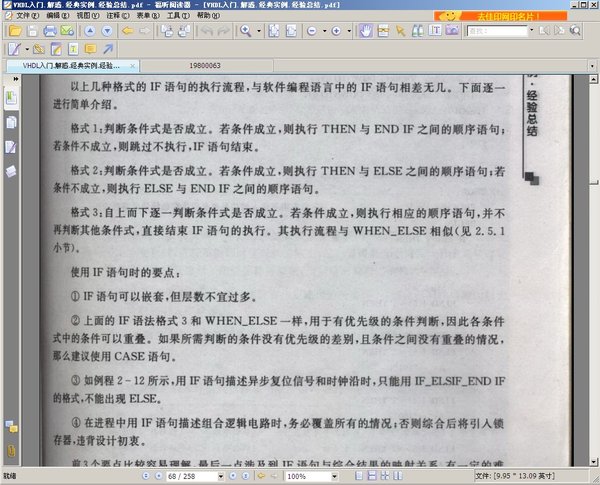Viewport: 600px width, 485px height.
Task: Close the VHDL入门 document tab
Action: point(132,66)
